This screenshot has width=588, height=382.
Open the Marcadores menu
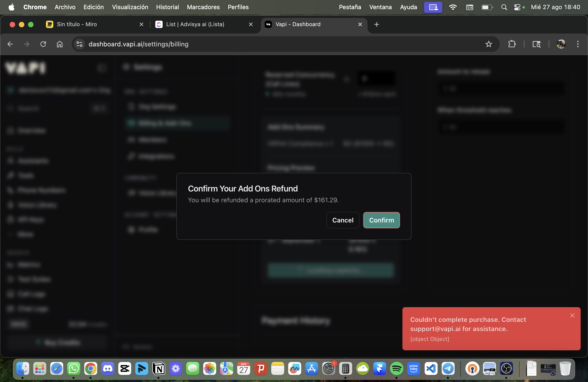203,7
